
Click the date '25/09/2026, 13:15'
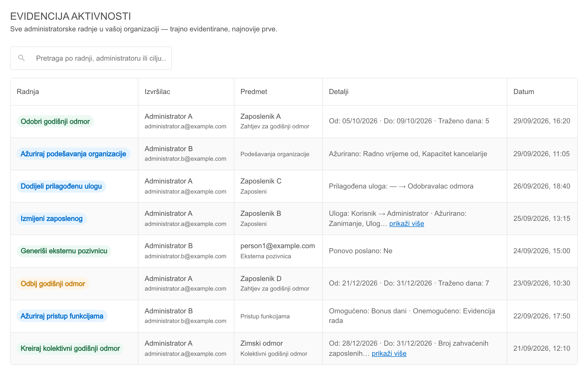click(x=542, y=219)
